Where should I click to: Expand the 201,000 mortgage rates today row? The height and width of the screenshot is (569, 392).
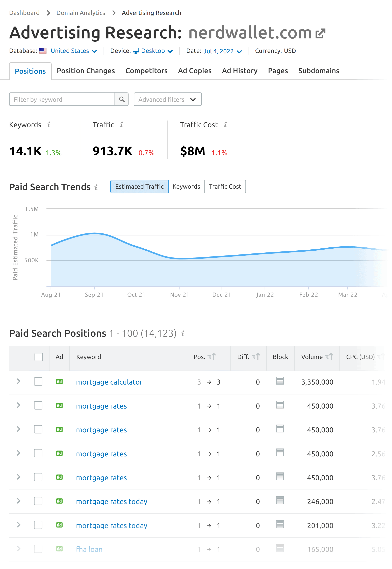pyautogui.click(x=18, y=525)
